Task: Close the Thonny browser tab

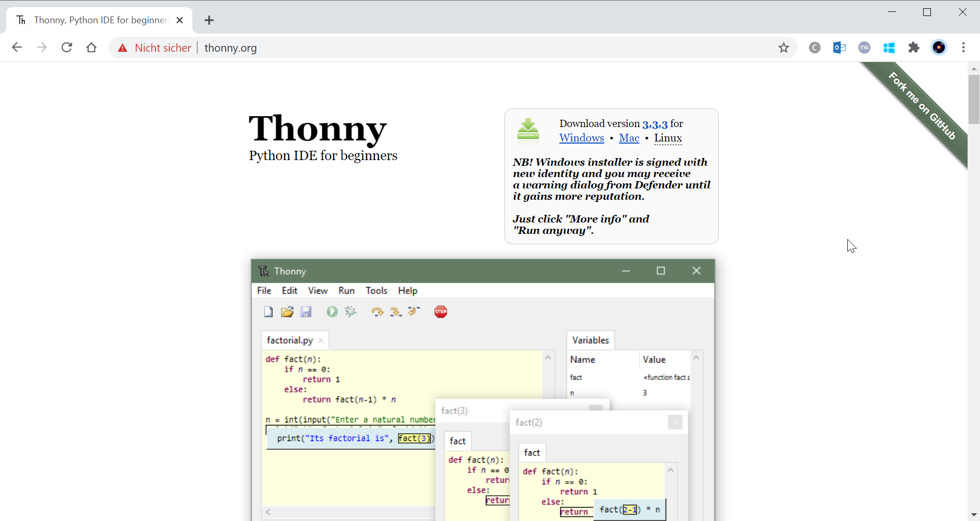Action: click(180, 20)
